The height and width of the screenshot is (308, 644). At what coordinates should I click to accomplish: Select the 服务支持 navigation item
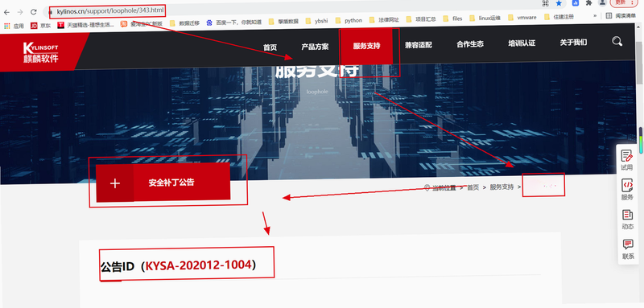tap(366, 46)
